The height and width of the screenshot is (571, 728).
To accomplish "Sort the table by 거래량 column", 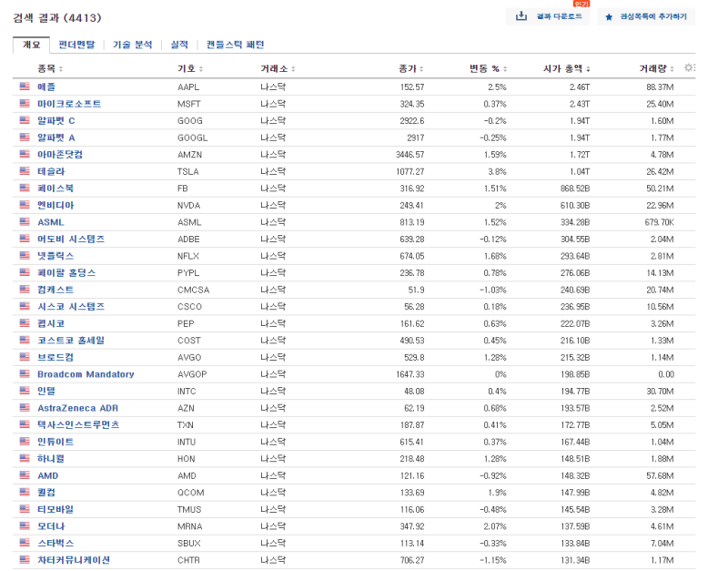I will (x=656, y=69).
